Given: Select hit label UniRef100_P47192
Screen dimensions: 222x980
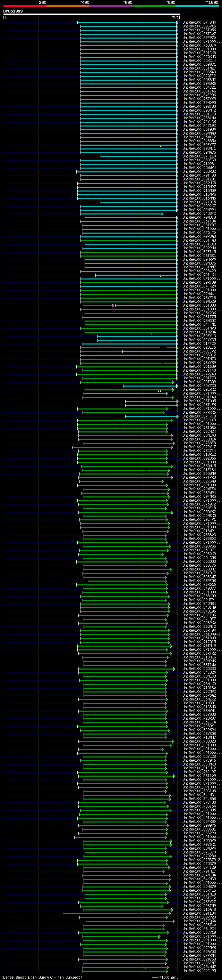Looking at the screenshot, I should click(199, 125).
